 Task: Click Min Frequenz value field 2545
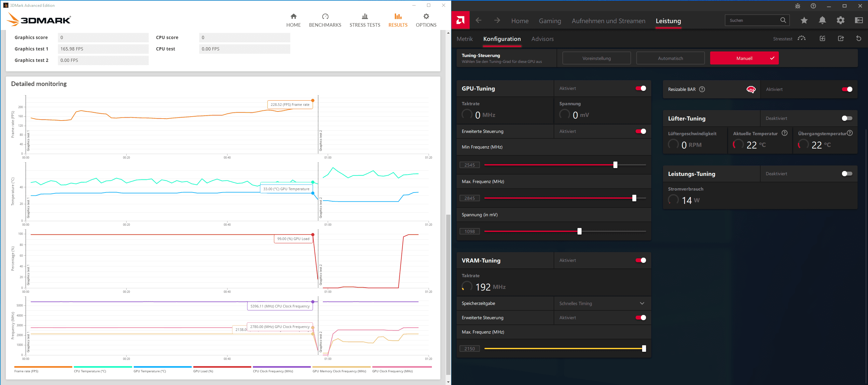[469, 165]
